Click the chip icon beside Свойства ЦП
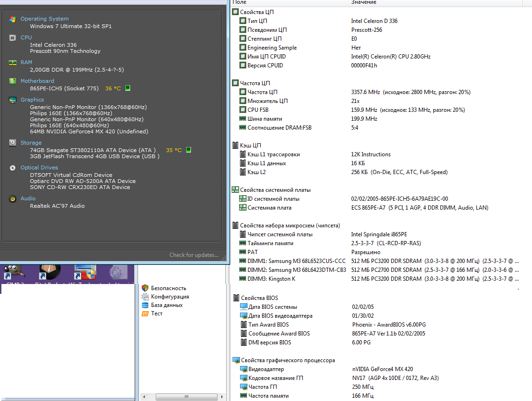 (x=235, y=12)
